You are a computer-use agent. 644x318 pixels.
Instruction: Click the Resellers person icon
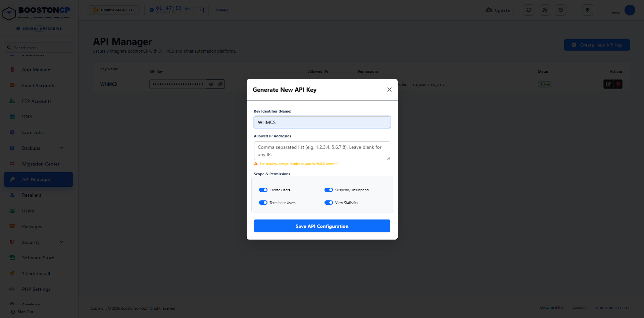12,195
